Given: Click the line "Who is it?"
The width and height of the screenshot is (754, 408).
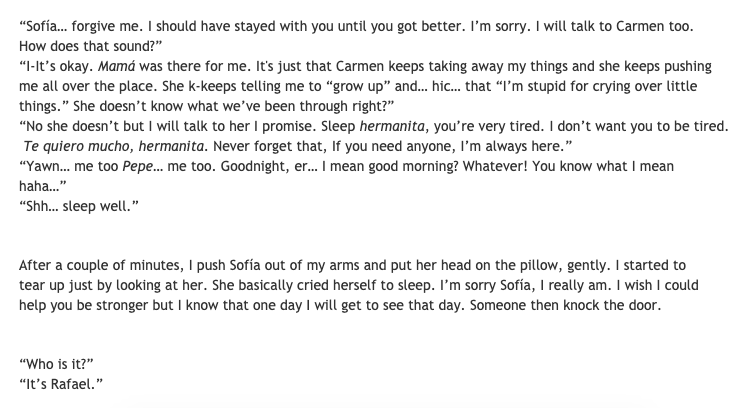Looking at the screenshot, I should (x=56, y=364).
